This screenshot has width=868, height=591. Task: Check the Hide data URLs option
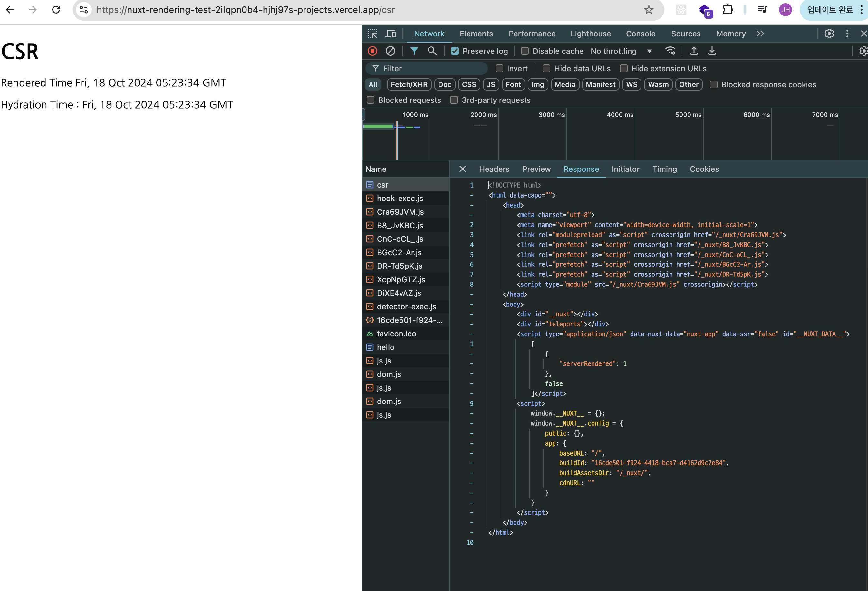click(546, 68)
